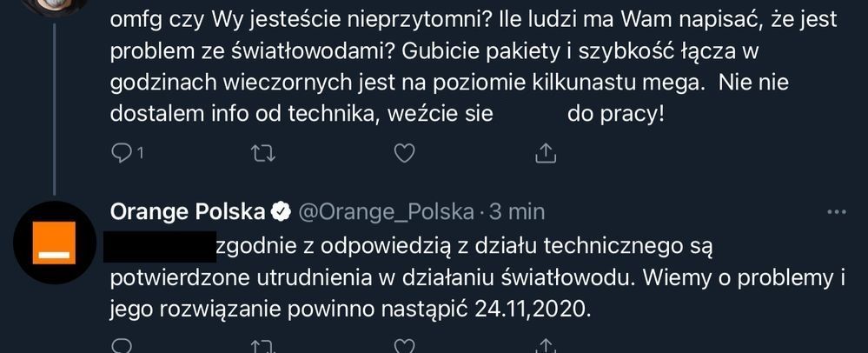
Task: Click Orange Polska's verified badge
Action: click(282, 211)
